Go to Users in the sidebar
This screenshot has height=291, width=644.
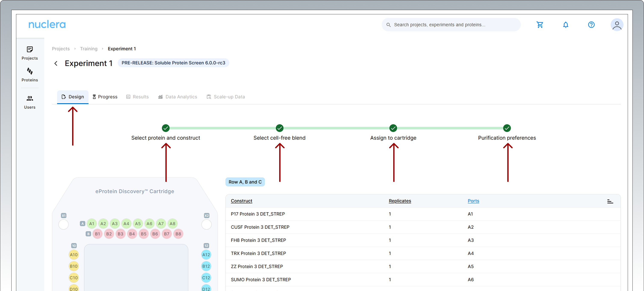tap(30, 102)
